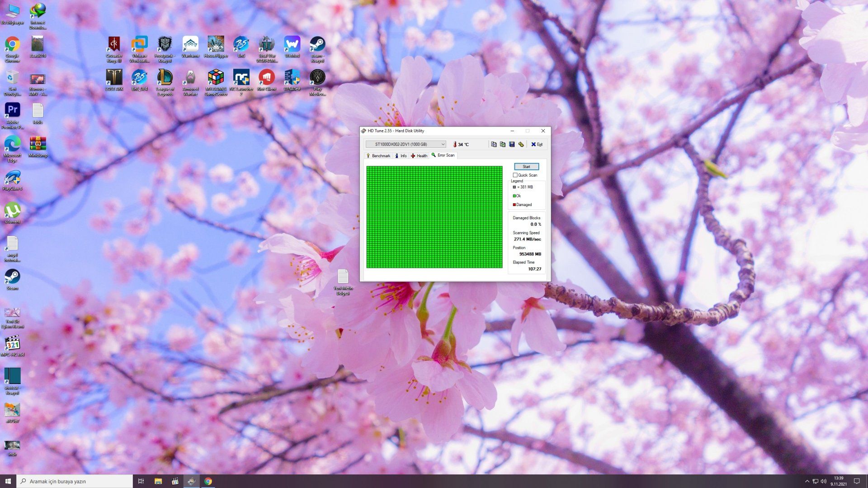Viewport: 868px width, 488px height.
Task: Expand the ST1000DX002 drive selection dropdown
Action: [x=443, y=144]
